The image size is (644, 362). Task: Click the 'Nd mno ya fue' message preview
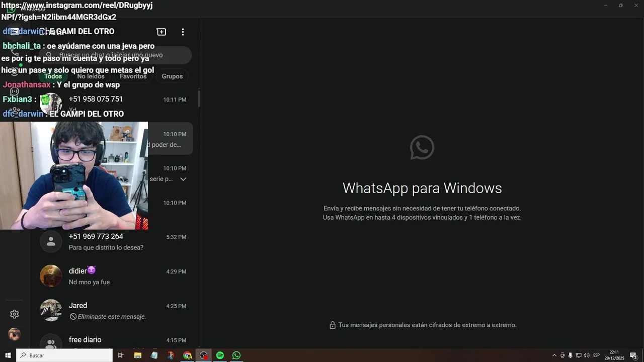[x=89, y=282]
